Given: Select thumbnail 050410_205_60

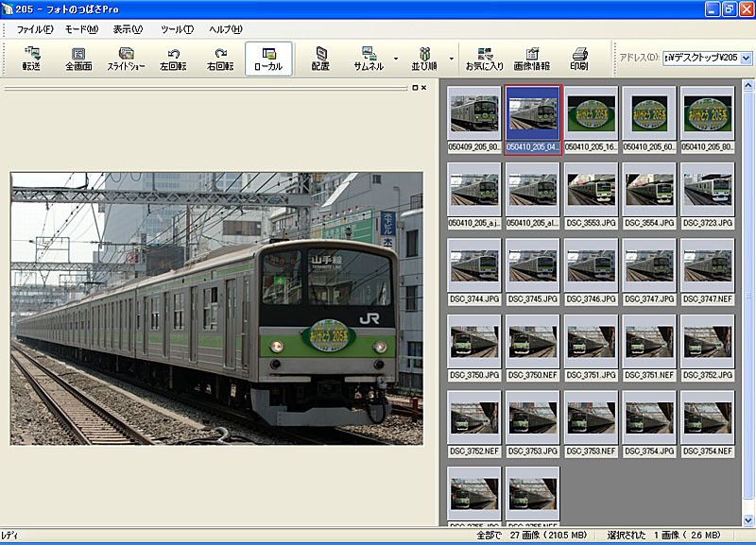Looking at the screenshot, I should point(649,120).
